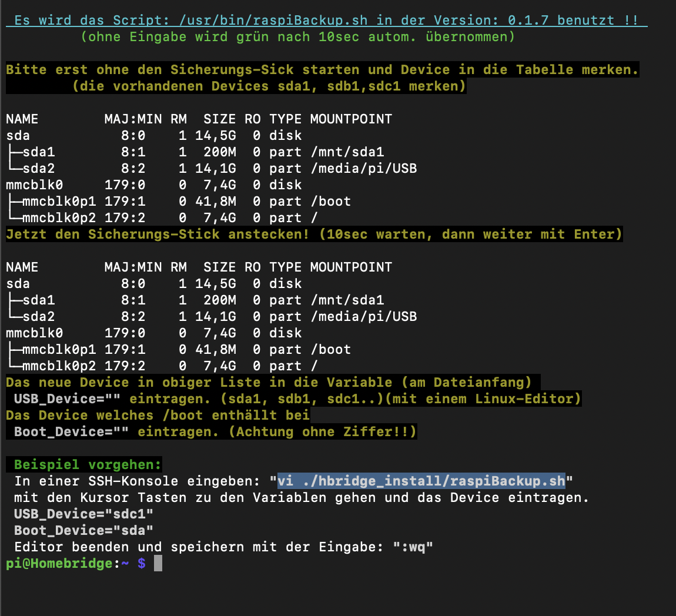This screenshot has height=616, width=676.
Task: Click the 'Das Device welches /boot enthällt' line
Action: pyautogui.click(x=158, y=415)
